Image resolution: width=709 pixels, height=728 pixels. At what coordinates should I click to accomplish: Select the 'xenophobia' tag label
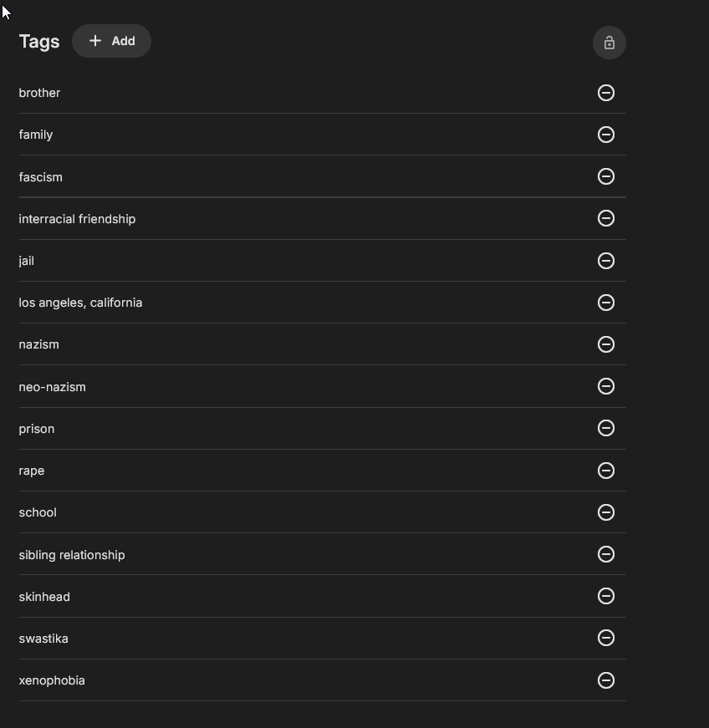click(x=52, y=680)
